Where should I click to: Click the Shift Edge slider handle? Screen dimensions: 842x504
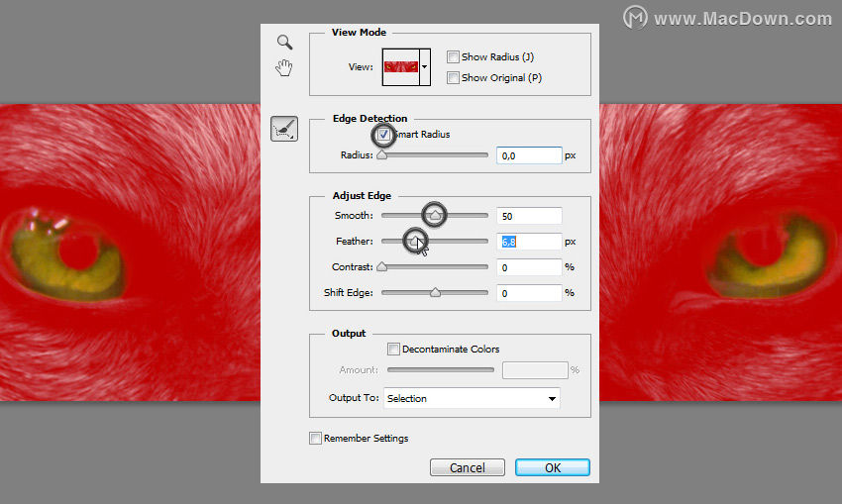435,292
